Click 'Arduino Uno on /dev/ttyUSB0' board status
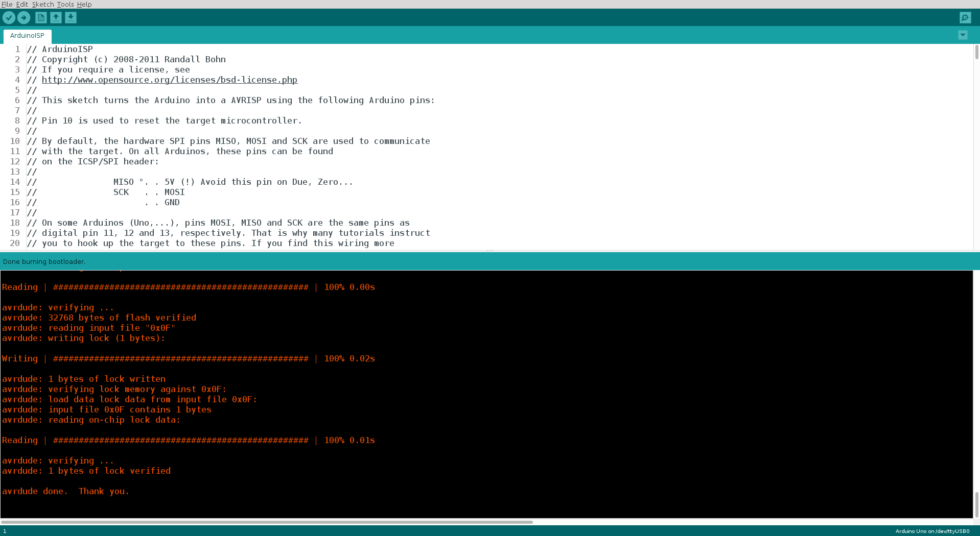The height and width of the screenshot is (536, 980). click(x=932, y=531)
